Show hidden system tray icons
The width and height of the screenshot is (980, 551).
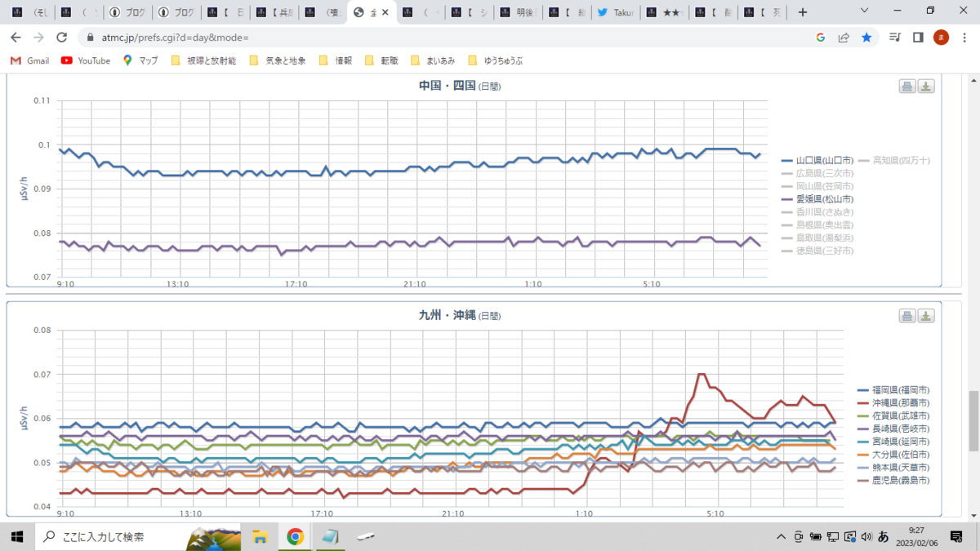782,536
